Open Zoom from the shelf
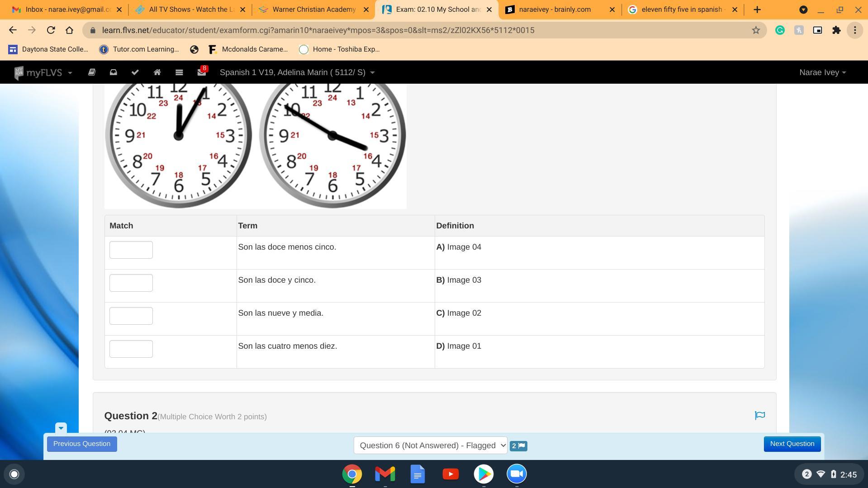 point(517,474)
